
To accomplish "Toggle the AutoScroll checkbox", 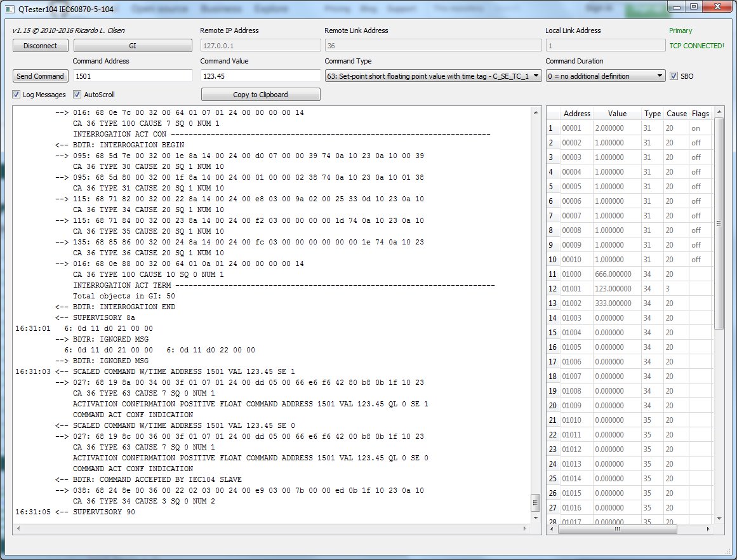I will 77,95.
